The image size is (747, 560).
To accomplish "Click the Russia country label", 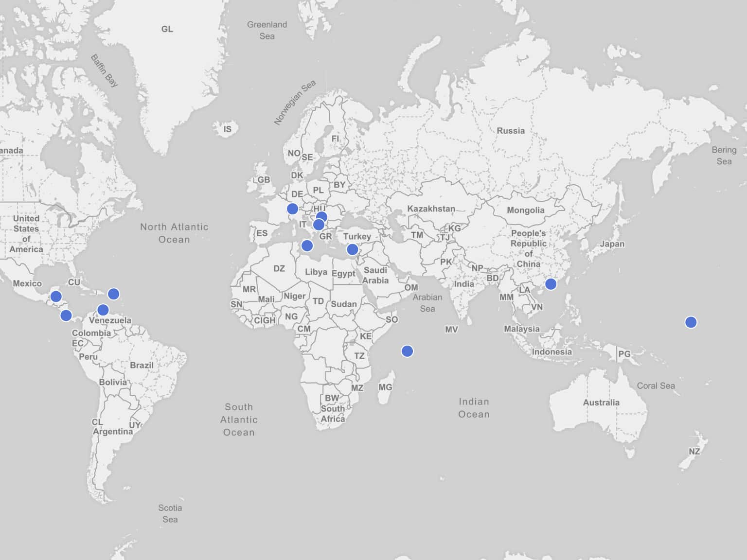I will click(x=511, y=131).
